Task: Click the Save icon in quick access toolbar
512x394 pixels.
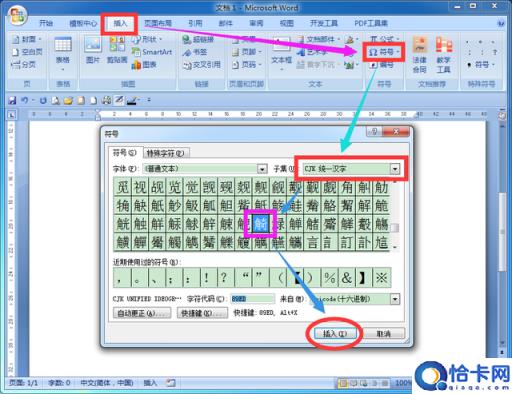Action: 12,100
